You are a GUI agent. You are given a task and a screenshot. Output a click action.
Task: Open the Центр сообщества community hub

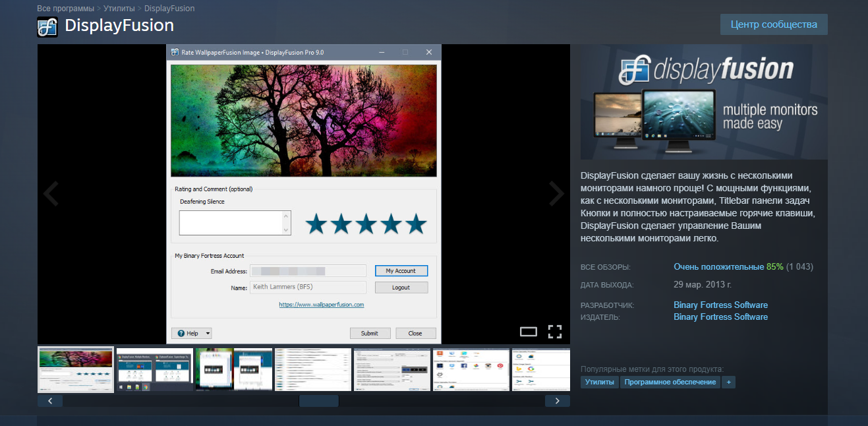(x=774, y=24)
